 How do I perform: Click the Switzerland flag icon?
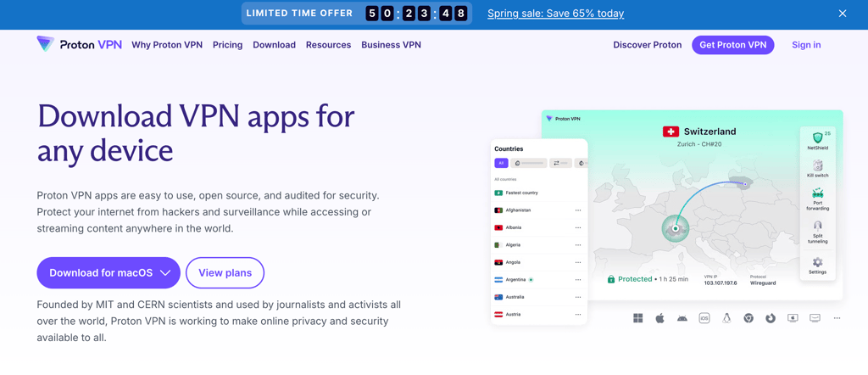pyautogui.click(x=670, y=132)
